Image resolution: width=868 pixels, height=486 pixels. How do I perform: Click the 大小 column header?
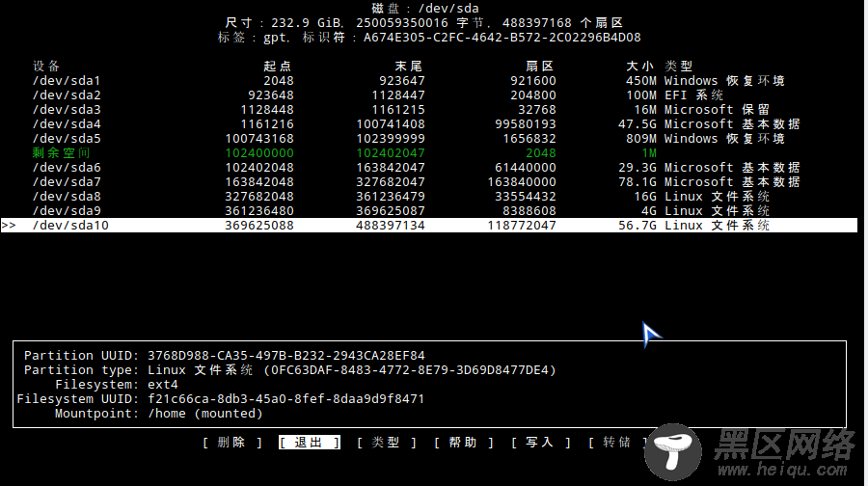[640, 67]
